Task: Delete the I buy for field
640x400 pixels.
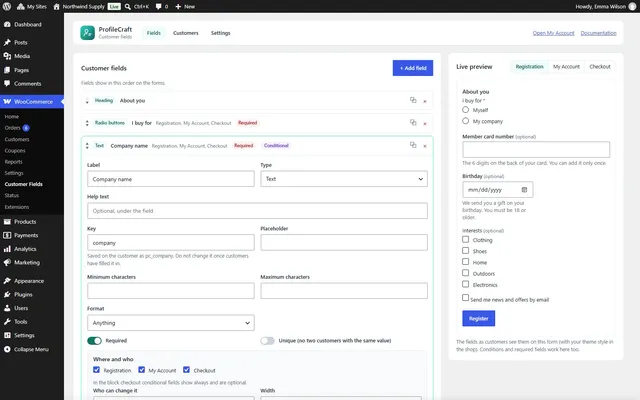Action: [x=425, y=124]
